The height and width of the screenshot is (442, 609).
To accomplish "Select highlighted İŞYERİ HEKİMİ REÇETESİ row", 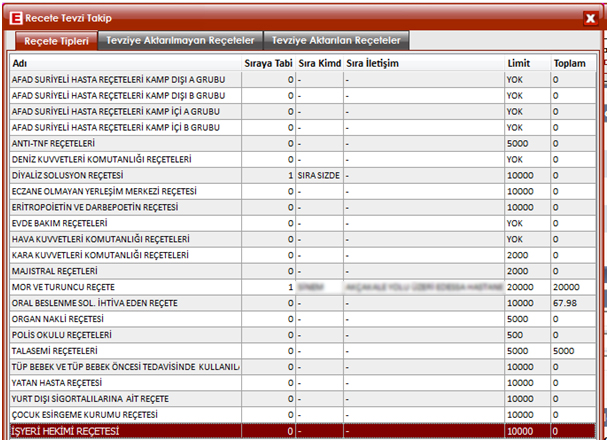I will (x=303, y=431).
